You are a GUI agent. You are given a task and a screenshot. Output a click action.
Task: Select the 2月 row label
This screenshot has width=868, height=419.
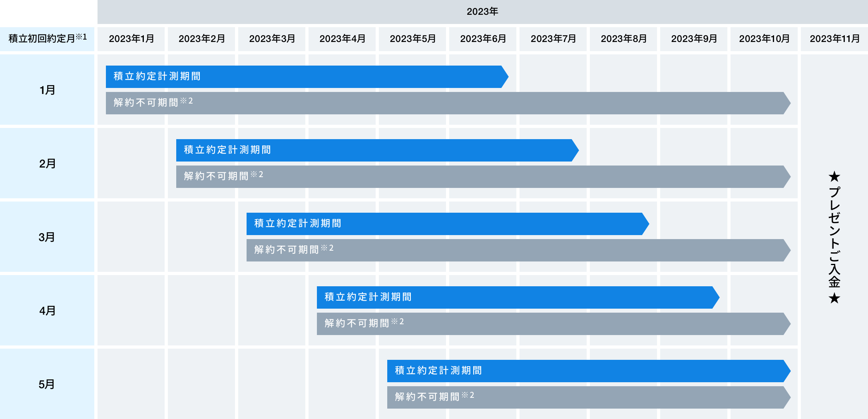47,163
